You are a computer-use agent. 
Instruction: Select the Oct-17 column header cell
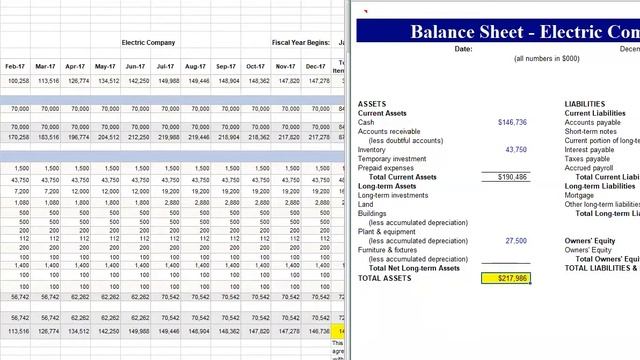coord(256,67)
